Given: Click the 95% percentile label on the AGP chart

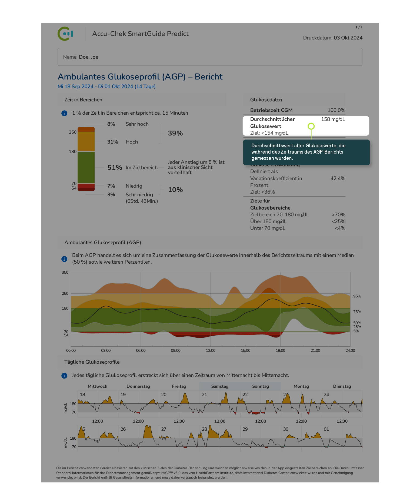Looking at the screenshot, I should 357,296.
